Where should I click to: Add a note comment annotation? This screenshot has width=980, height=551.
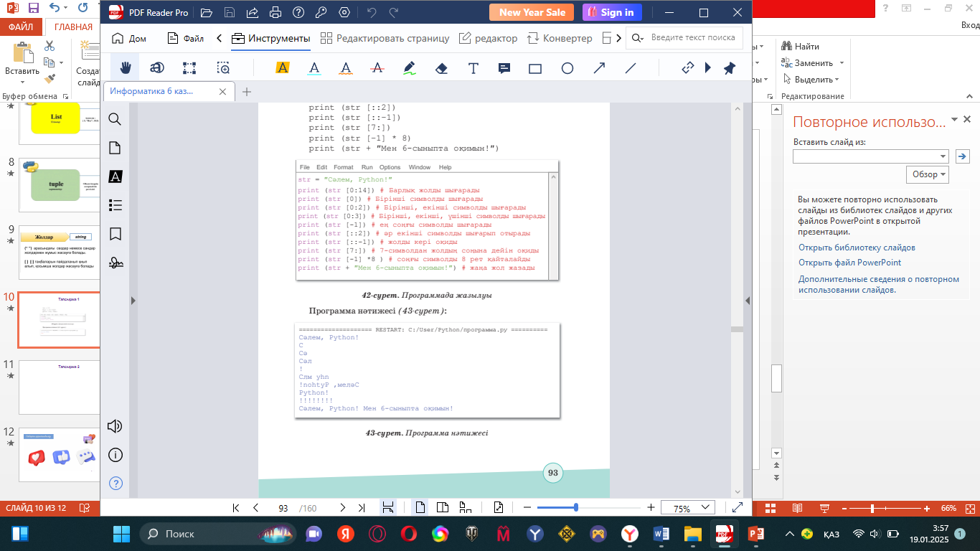pos(504,68)
